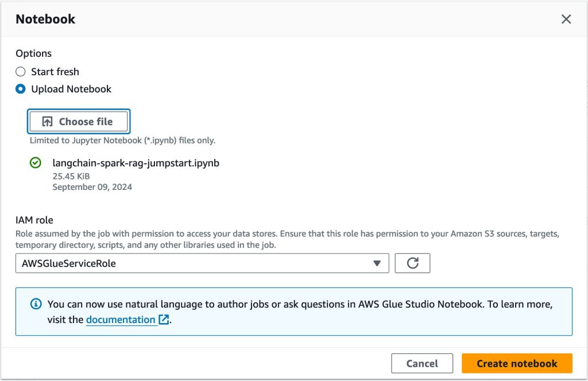Image resolution: width=588 pixels, height=381 pixels.
Task: Click the September 09, 2024 date text
Action: (92, 187)
